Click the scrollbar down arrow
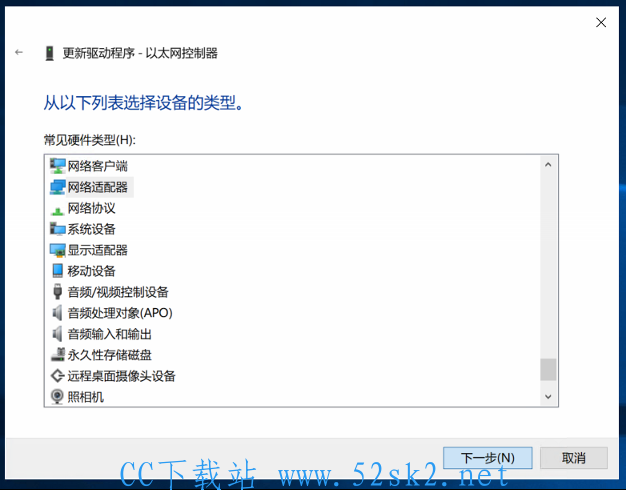The width and height of the screenshot is (626, 490). (x=548, y=397)
